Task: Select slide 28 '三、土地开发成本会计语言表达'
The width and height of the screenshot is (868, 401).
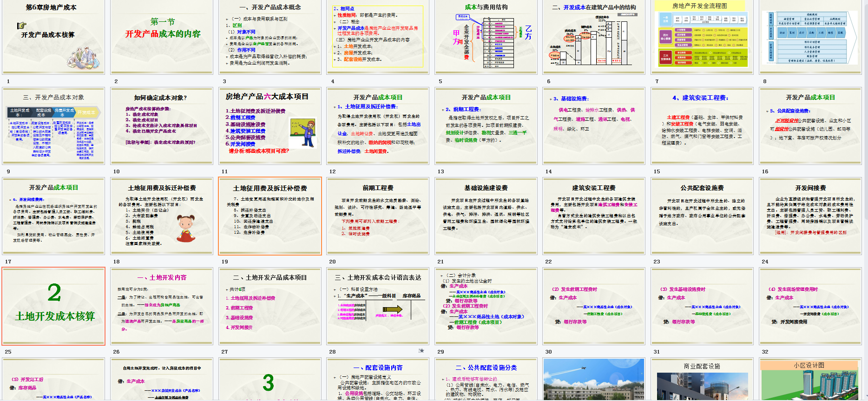Action: pos(378,306)
